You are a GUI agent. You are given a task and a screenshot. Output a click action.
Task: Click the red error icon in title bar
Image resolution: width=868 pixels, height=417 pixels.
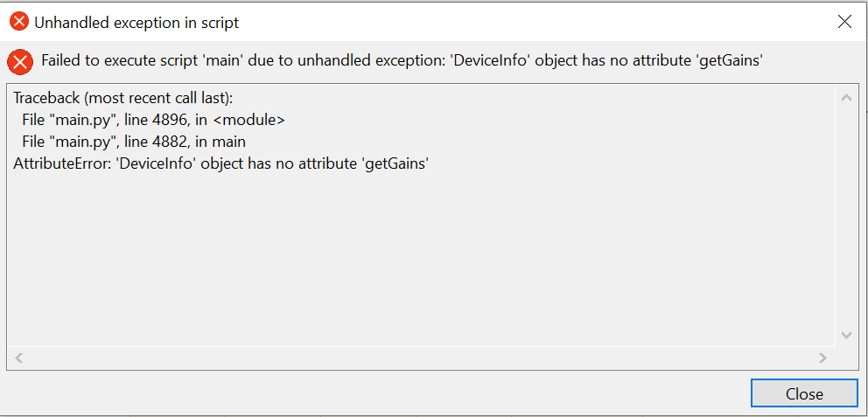click(x=19, y=23)
